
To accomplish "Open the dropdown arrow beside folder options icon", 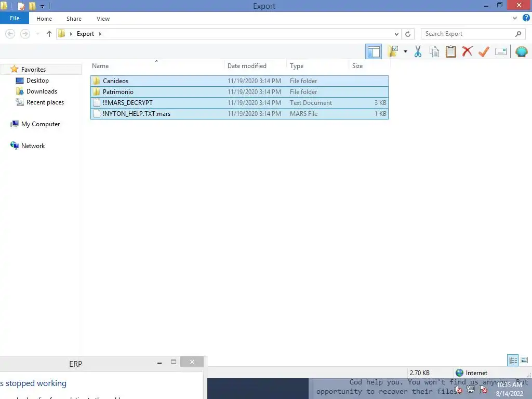I will pyautogui.click(x=405, y=51).
